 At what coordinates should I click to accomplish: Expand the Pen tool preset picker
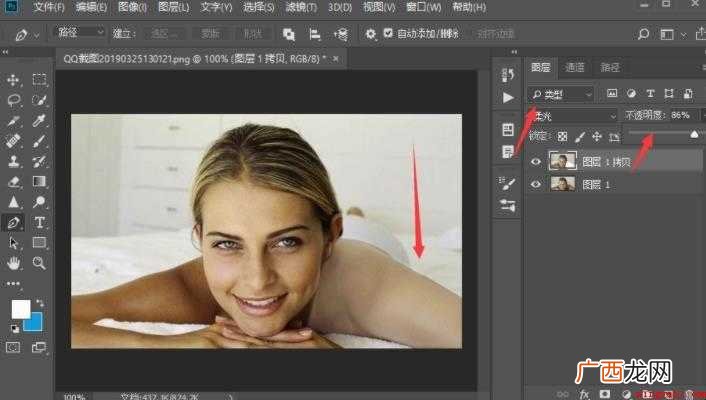click(37, 35)
